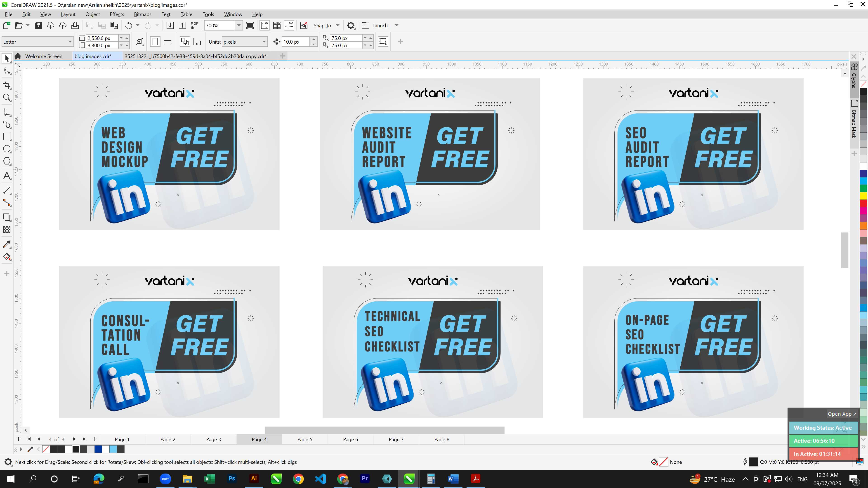This screenshot has width=868, height=488.
Task: Select the Shape tool in toolbox
Action: [7, 71]
